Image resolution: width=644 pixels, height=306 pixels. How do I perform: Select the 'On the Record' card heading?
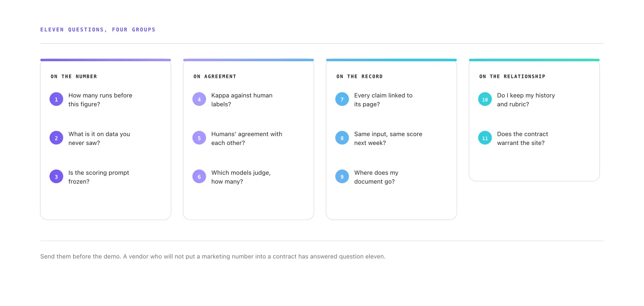360,76
